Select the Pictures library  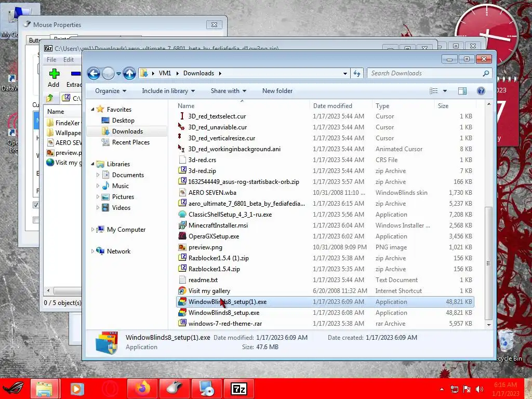[x=123, y=197]
